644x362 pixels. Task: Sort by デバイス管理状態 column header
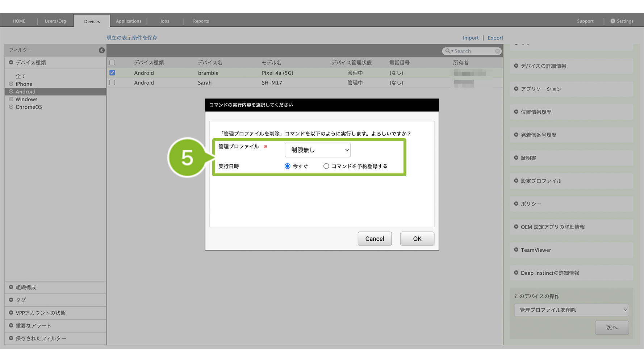point(352,63)
